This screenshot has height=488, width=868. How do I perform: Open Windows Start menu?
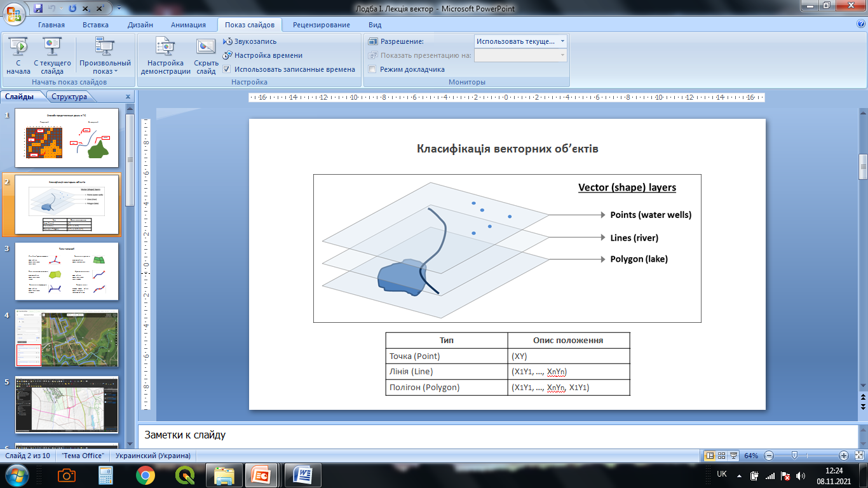coord(16,475)
